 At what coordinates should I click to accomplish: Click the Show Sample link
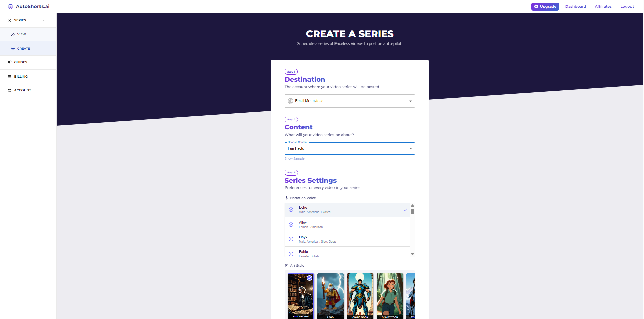(294, 158)
